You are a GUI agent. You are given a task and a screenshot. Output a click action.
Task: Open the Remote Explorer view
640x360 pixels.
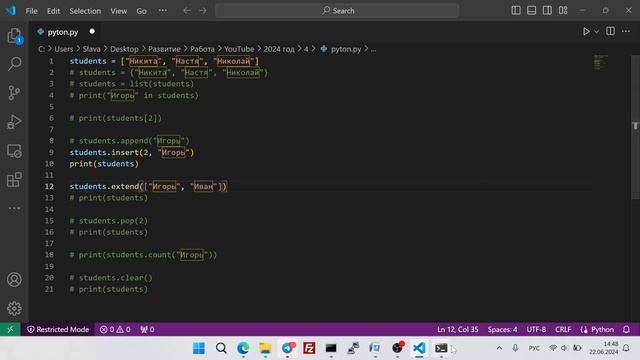pos(14,151)
